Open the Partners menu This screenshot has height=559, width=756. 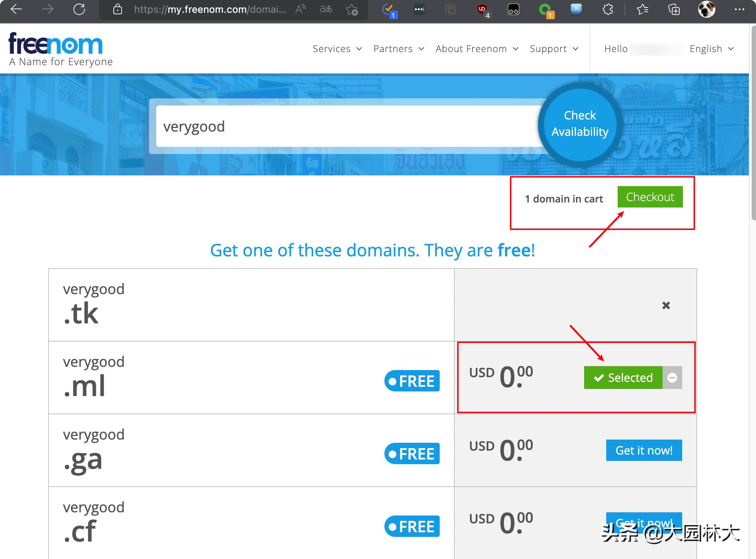398,49
